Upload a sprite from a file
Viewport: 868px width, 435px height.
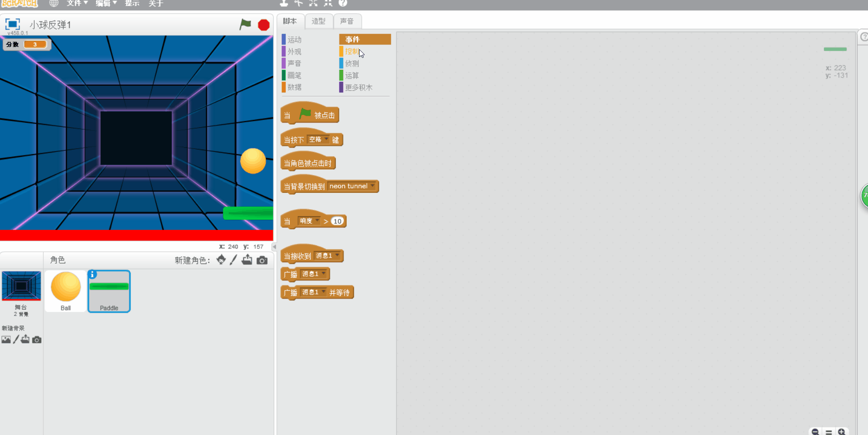coord(247,260)
